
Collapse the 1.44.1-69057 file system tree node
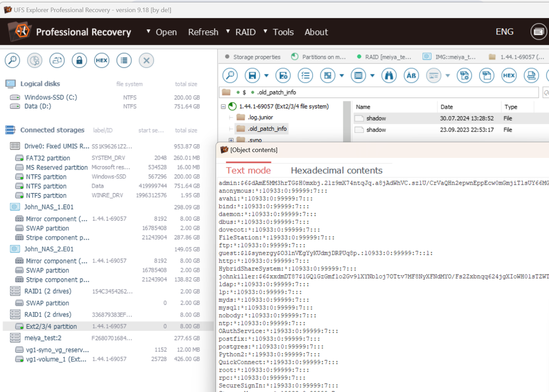(223, 106)
